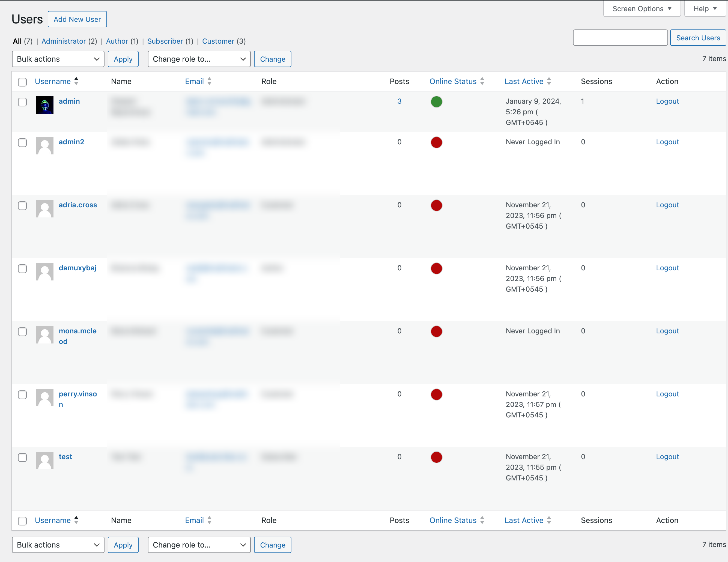728x562 pixels.
Task: Click sort arrows beside top Last Active header
Action: (549, 81)
